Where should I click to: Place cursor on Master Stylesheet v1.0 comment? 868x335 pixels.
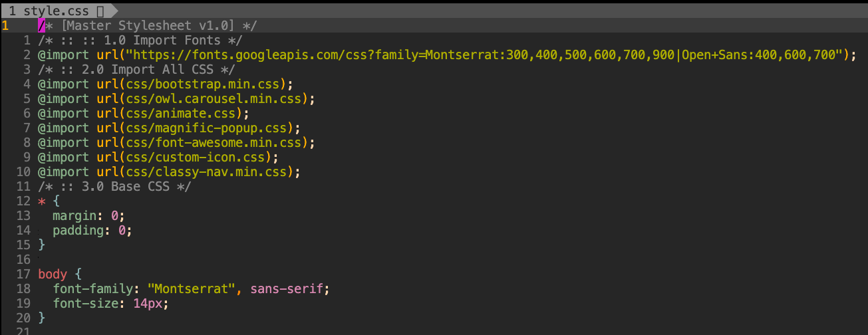[x=147, y=25]
